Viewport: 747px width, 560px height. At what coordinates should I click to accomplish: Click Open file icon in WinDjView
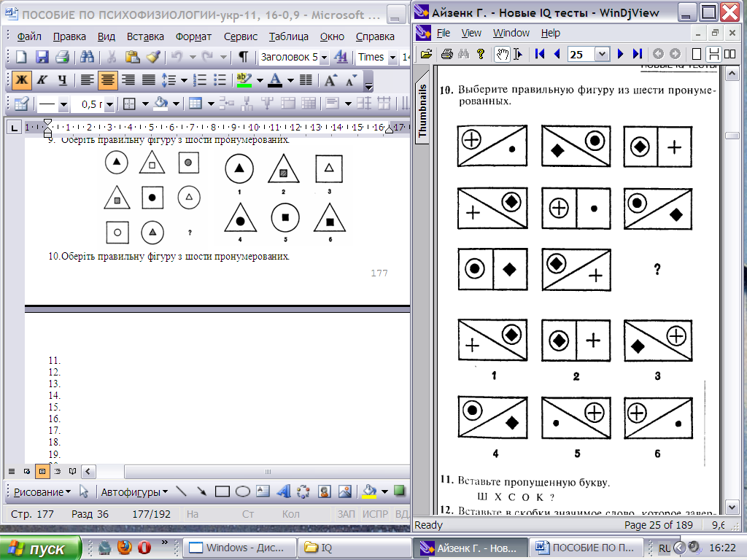click(x=426, y=54)
